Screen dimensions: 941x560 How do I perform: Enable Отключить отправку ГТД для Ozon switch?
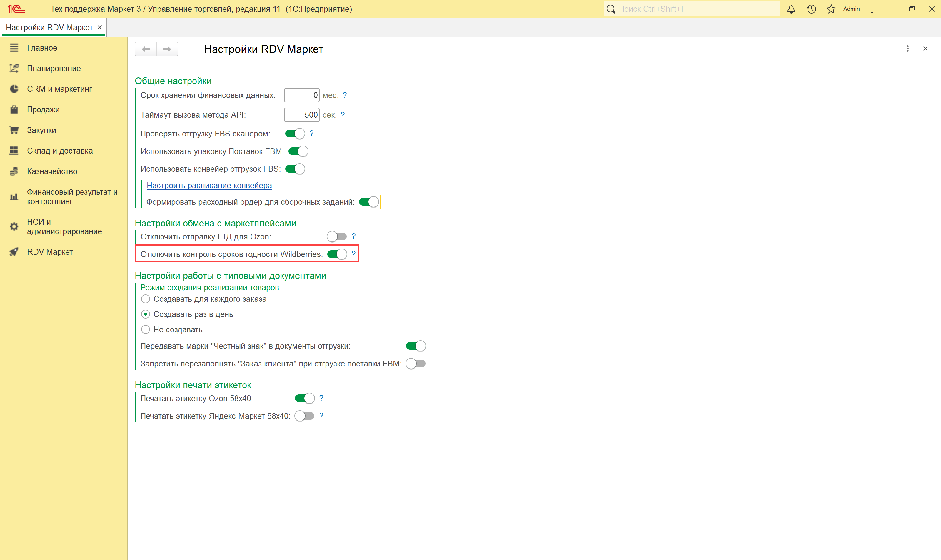(337, 236)
